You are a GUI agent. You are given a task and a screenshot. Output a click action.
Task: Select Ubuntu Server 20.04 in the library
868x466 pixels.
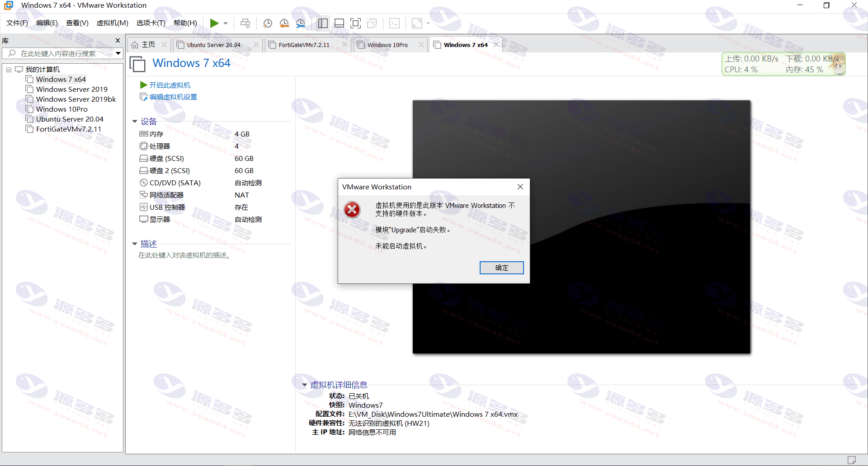tap(70, 119)
